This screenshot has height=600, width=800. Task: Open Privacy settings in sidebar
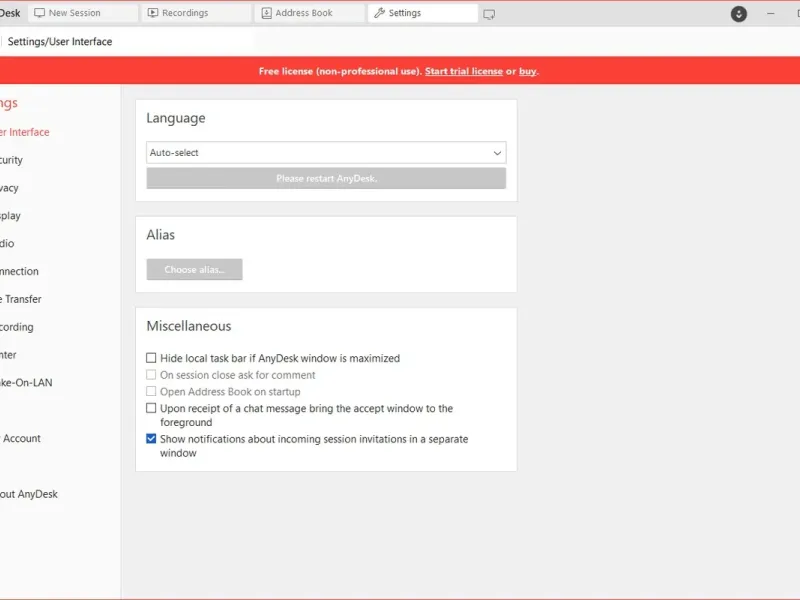click(9, 188)
